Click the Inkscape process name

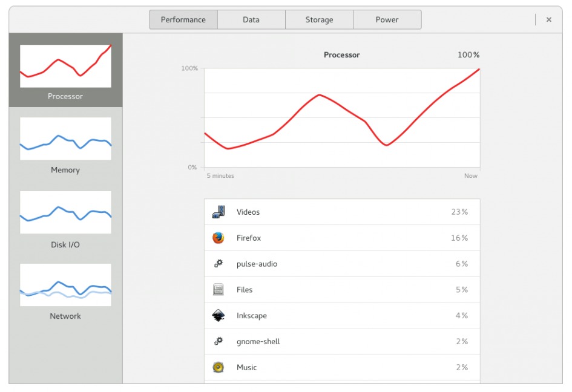pyautogui.click(x=252, y=316)
